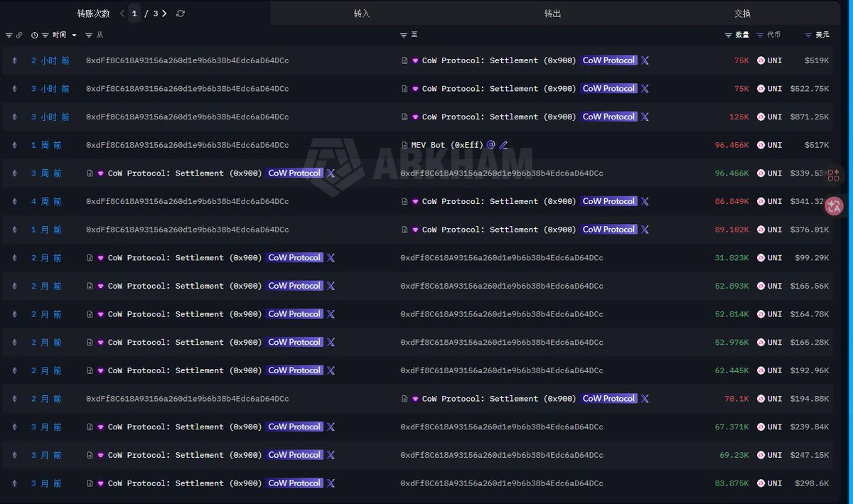Click X icon in the 83.875K UNI row
This screenshot has width=853, height=504.
point(331,483)
